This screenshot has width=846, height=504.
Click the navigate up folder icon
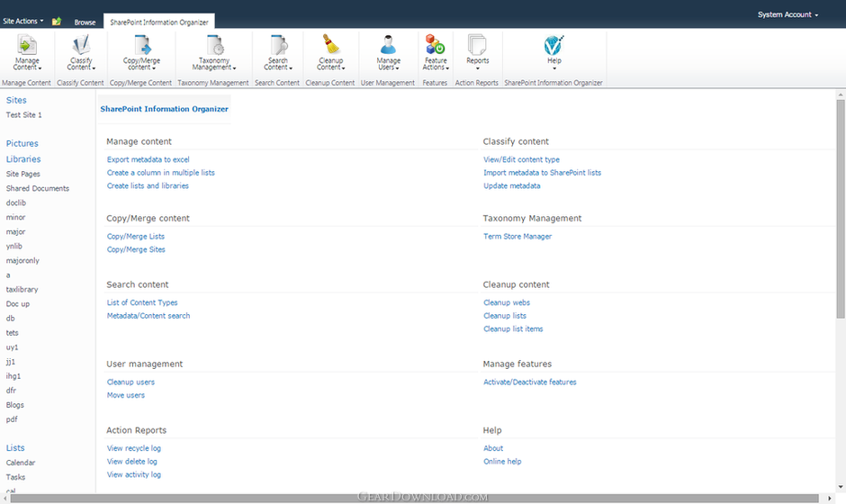tap(57, 22)
